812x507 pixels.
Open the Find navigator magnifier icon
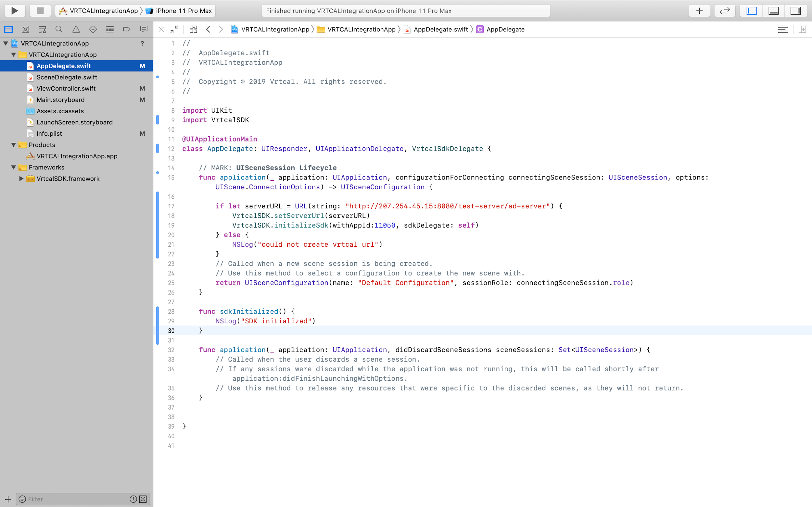pyautogui.click(x=59, y=30)
